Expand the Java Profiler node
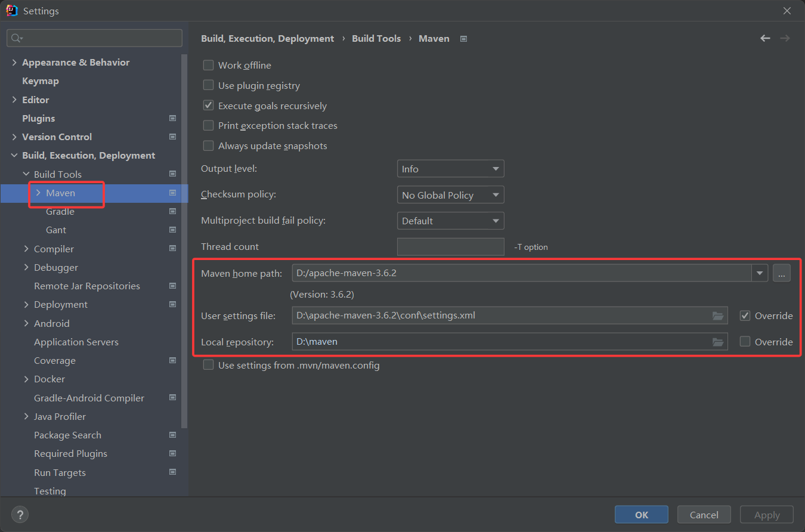 click(x=26, y=416)
